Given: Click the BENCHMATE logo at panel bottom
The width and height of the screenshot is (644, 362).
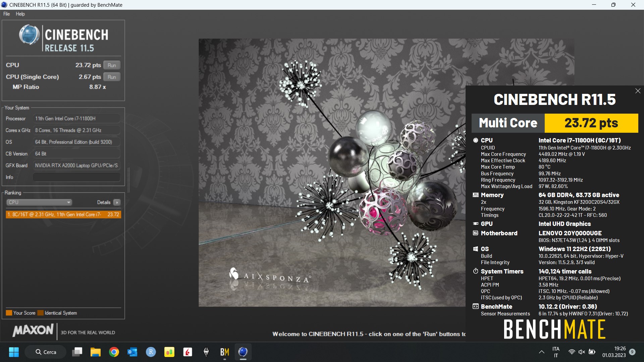Looking at the screenshot, I should pos(554,329).
